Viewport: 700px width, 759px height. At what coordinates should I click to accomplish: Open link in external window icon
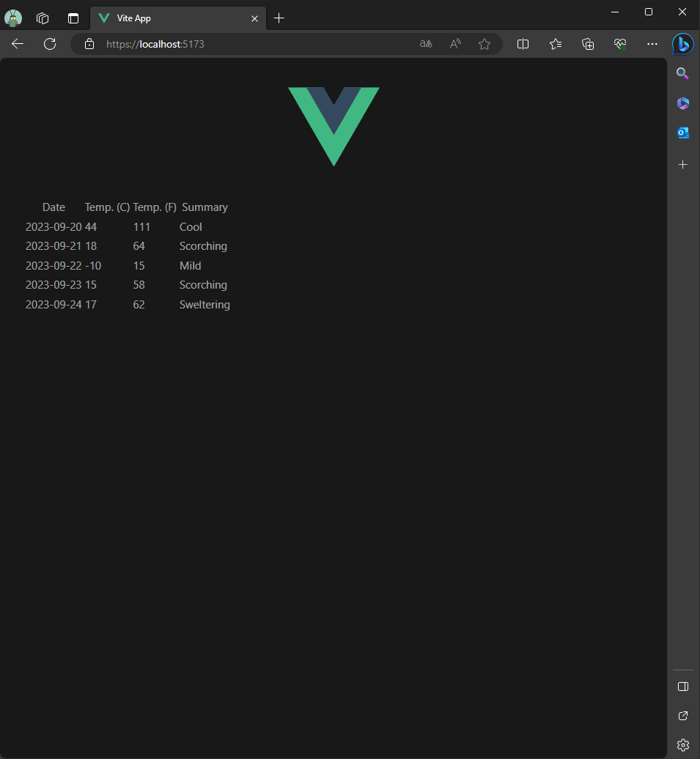pos(683,716)
